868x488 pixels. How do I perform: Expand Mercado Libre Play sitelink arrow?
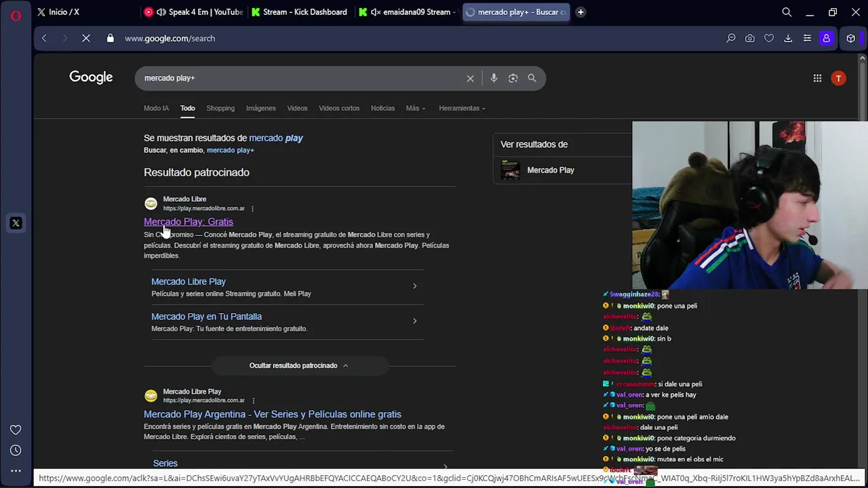tap(414, 286)
